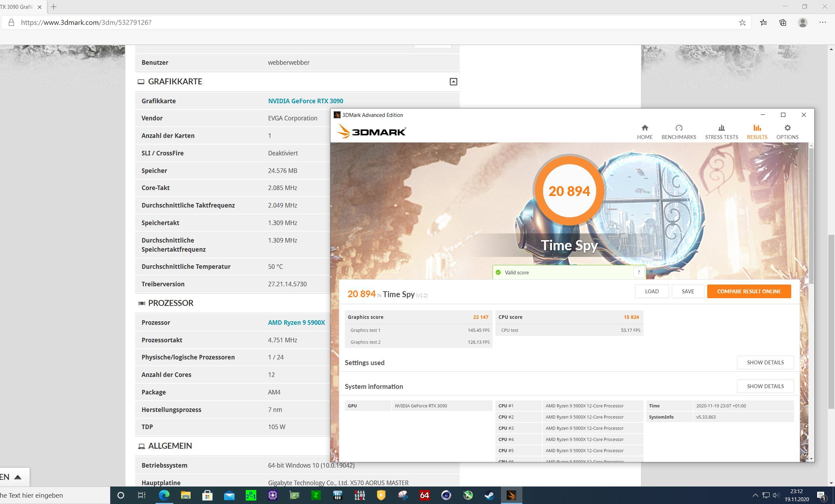
Task: Click the browser address bar URL
Action: (x=86, y=23)
